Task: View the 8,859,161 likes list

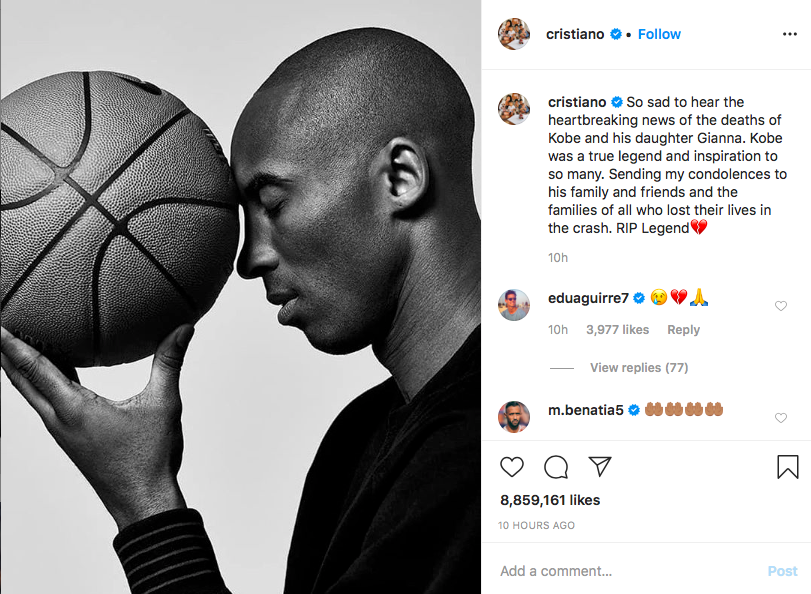Action: point(550,500)
